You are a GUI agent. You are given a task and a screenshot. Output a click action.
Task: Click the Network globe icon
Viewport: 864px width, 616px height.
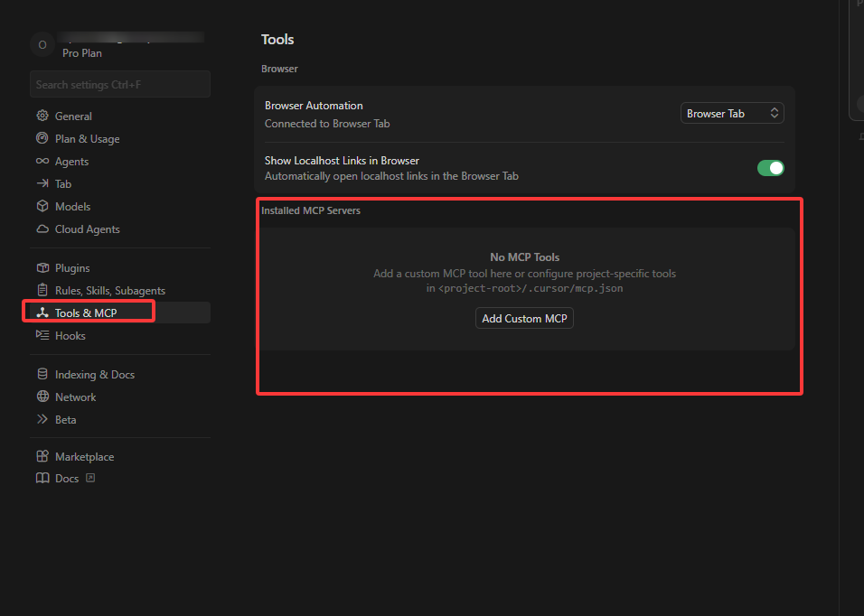click(x=42, y=397)
